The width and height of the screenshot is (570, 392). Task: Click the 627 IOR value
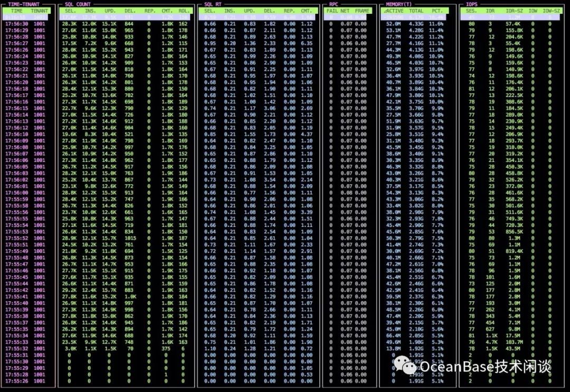click(x=490, y=329)
